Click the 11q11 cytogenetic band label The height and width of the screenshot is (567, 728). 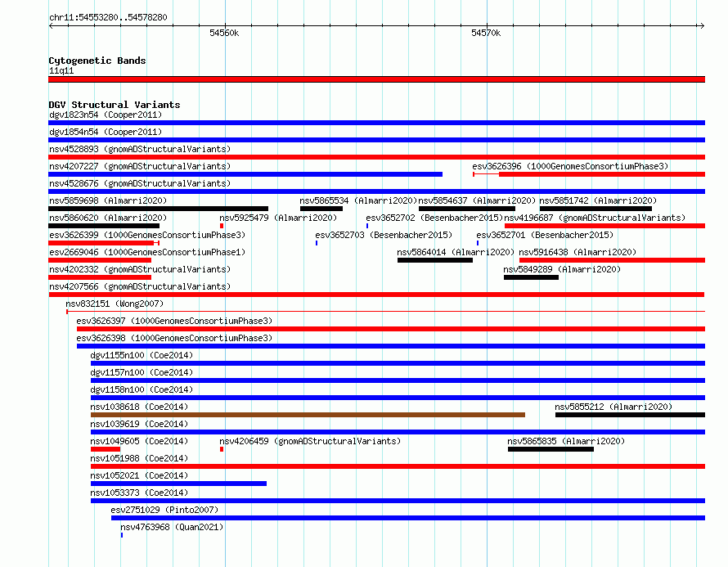point(61,70)
